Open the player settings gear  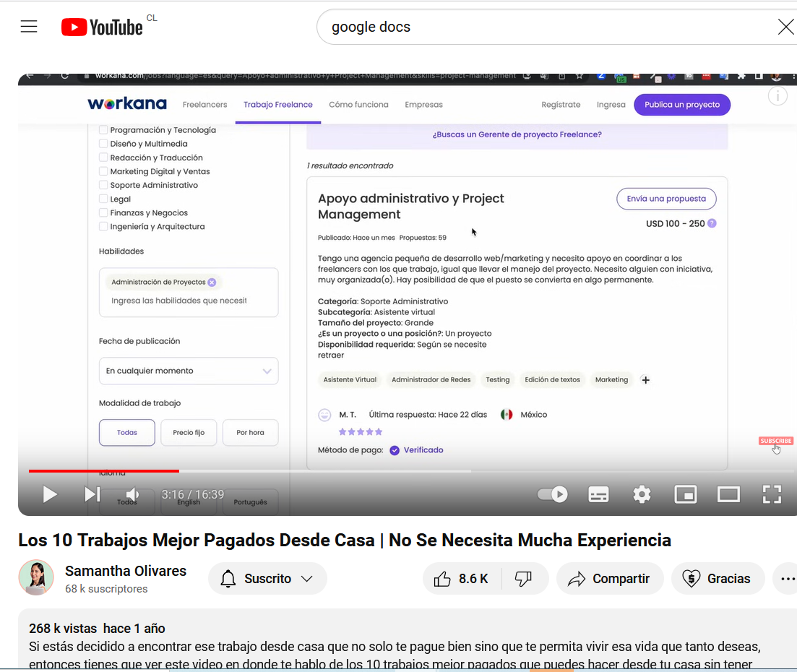click(x=642, y=494)
